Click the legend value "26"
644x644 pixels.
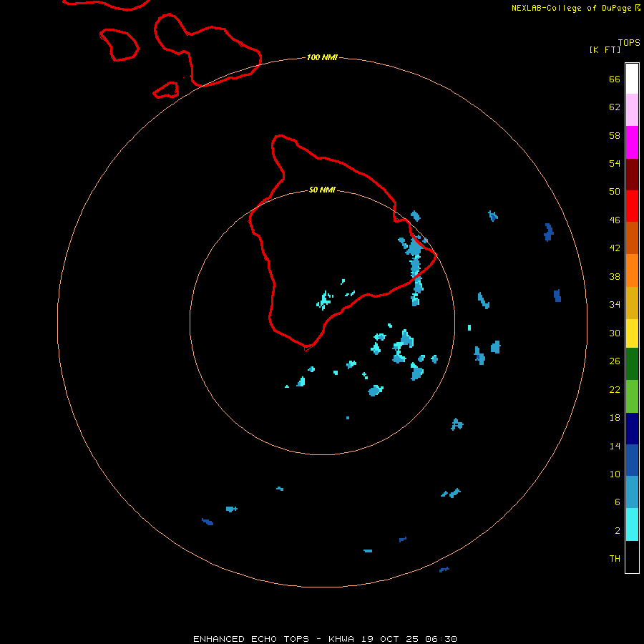615,361
